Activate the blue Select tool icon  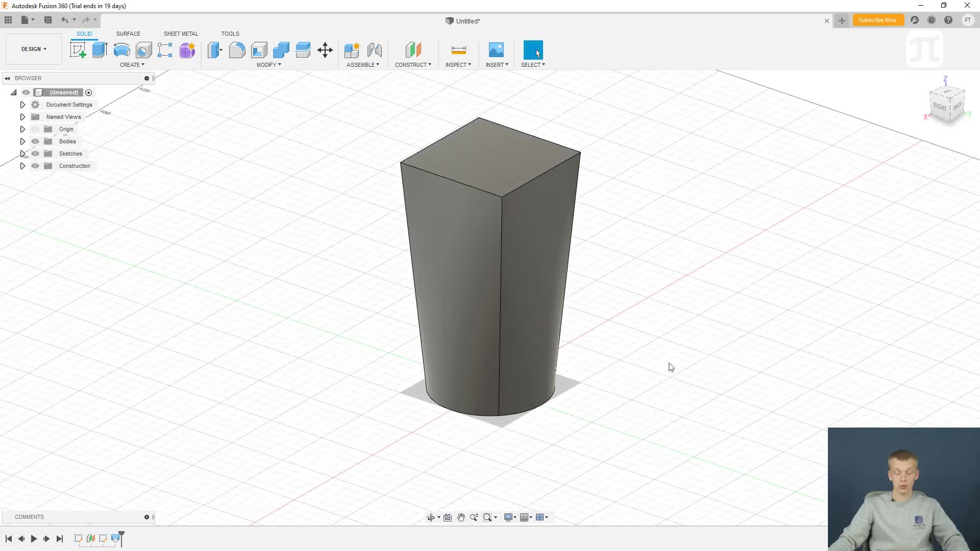(x=533, y=50)
